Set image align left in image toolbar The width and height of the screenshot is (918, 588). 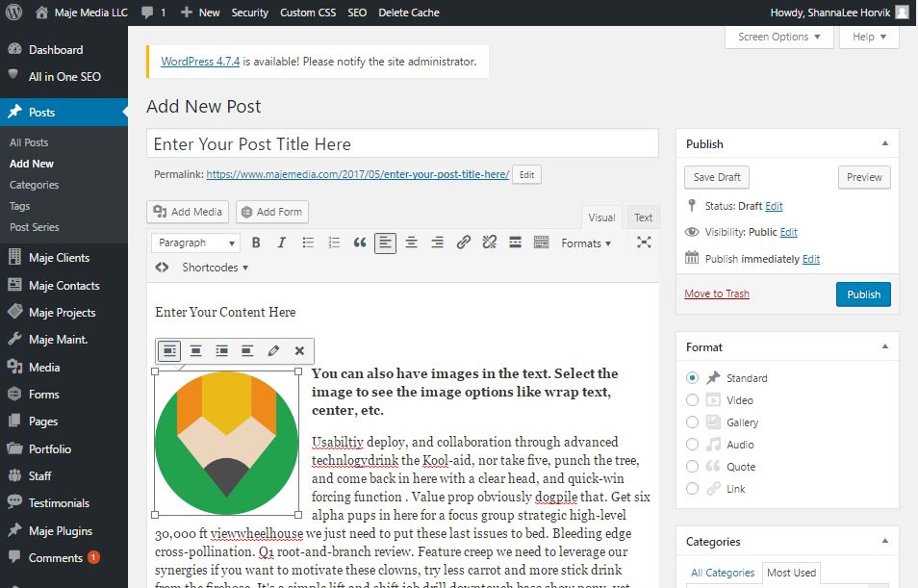169,351
